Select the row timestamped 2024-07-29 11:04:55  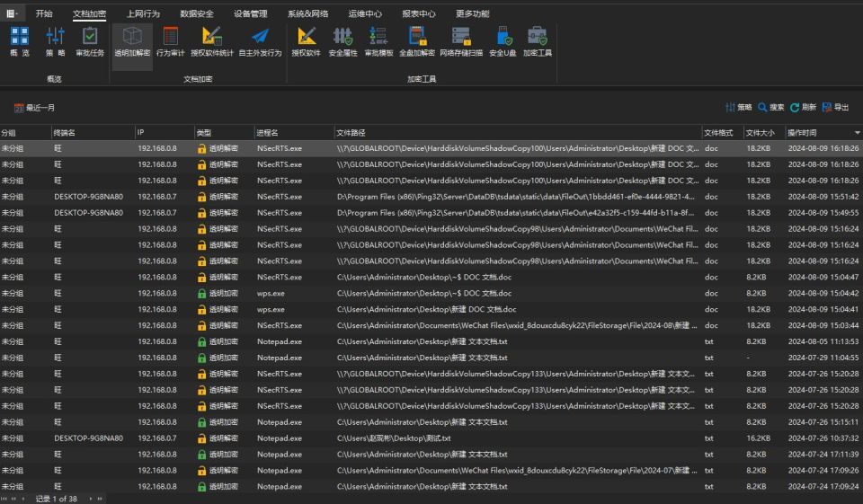point(431,358)
